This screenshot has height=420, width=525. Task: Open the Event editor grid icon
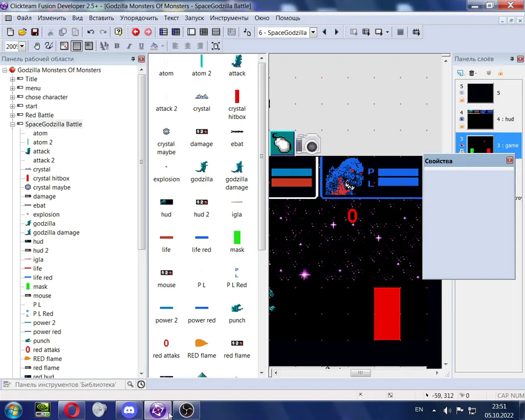click(x=204, y=32)
